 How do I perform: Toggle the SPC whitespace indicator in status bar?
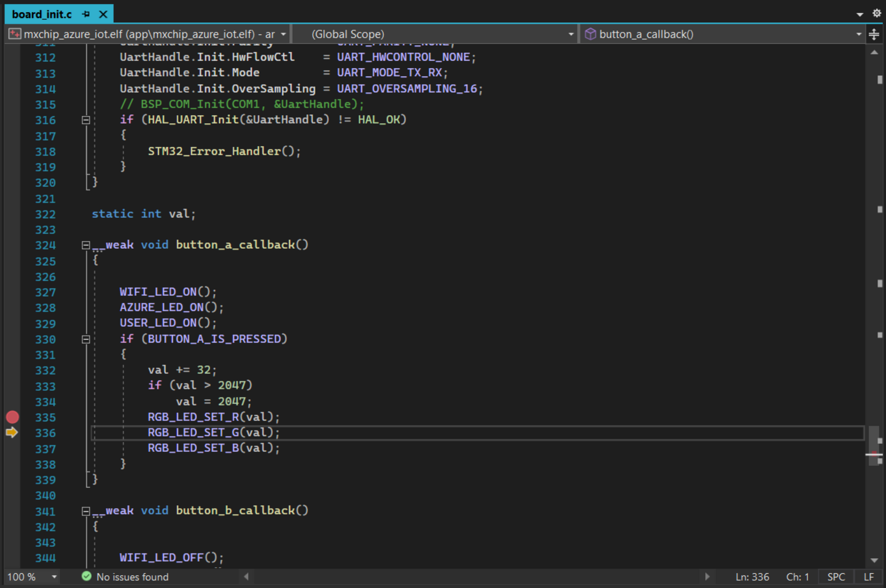click(836, 576)
